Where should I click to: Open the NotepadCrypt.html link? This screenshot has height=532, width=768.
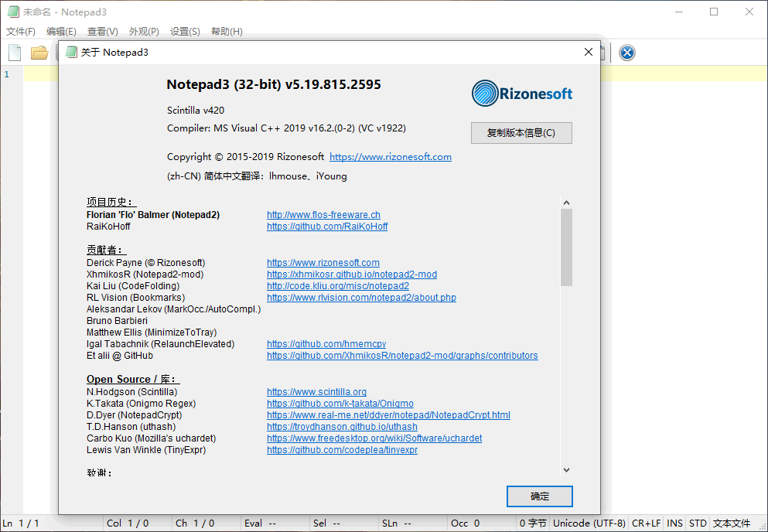[x=388, y=415]
